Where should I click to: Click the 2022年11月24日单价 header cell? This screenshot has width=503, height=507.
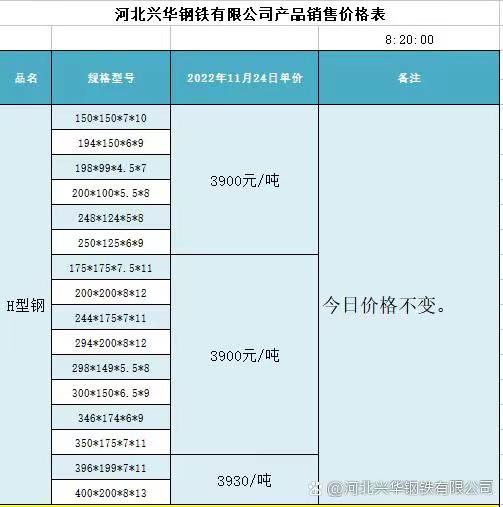(244, 78)
